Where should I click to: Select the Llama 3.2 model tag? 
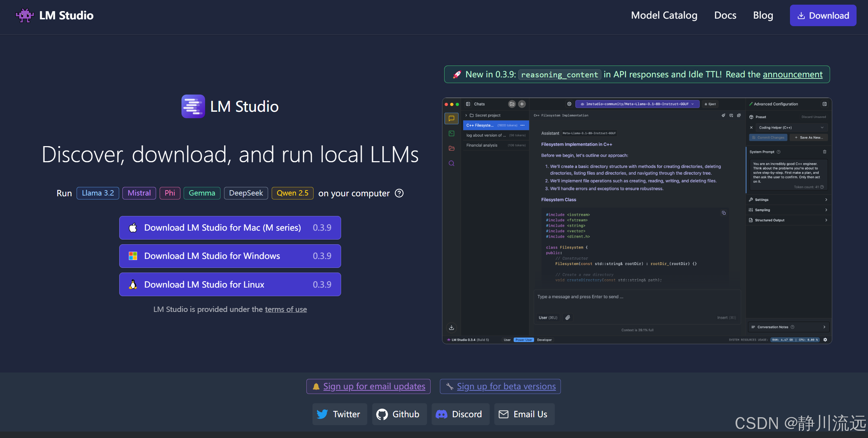[98, 193]
